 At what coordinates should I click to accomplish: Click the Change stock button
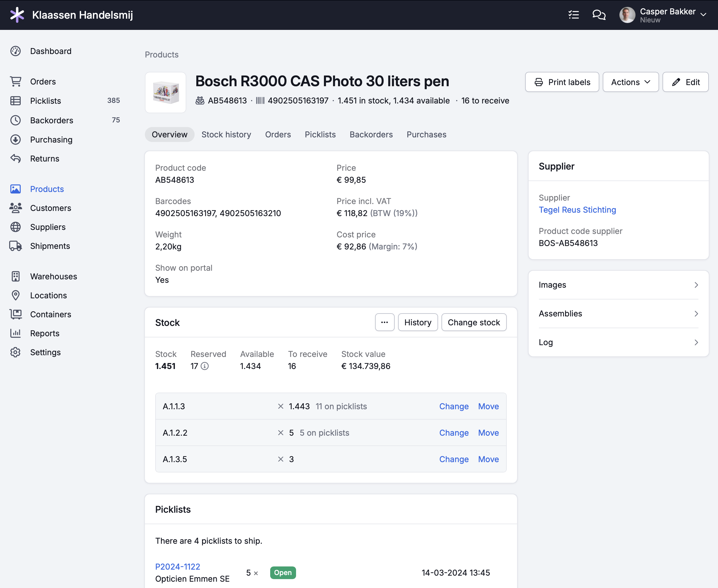click(473, 322)
